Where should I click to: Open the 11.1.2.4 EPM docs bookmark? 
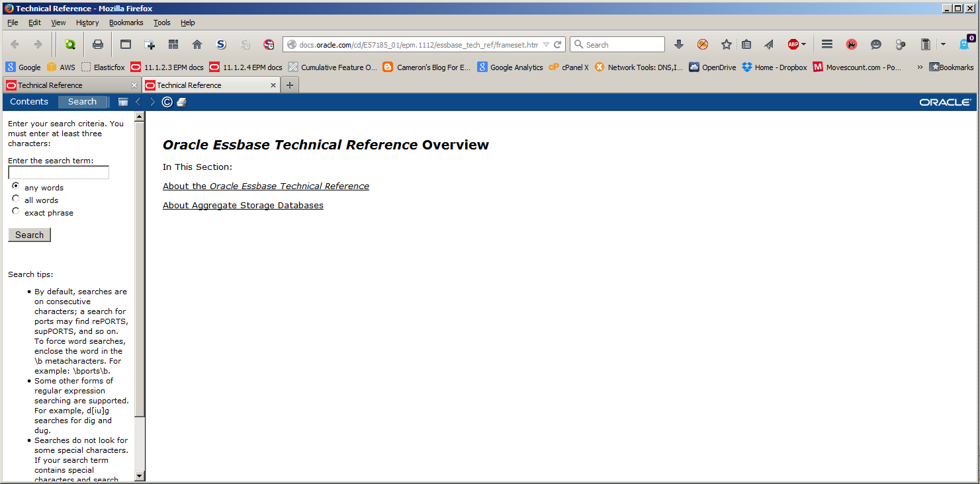246,67
